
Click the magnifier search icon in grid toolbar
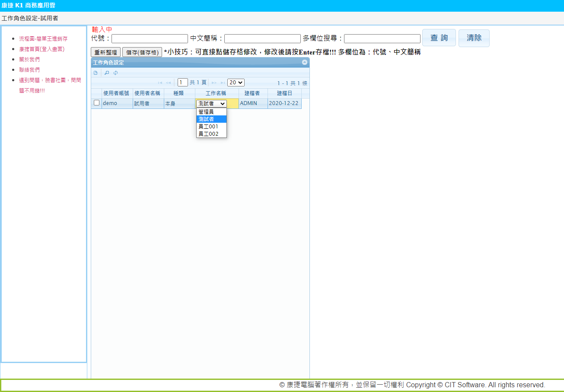pos(107,73)
